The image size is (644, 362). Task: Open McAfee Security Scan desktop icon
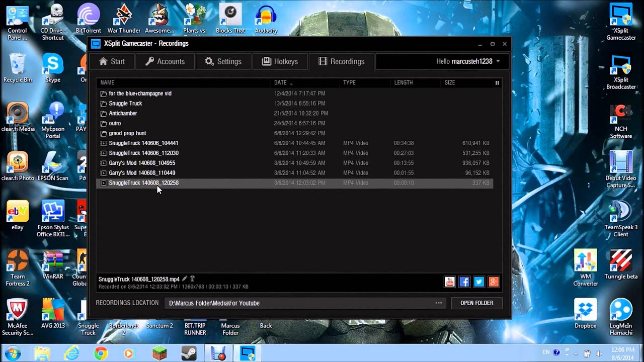18,317
